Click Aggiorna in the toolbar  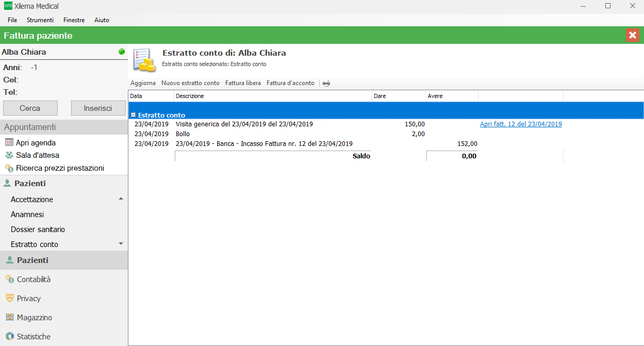pyautogui.click(x=143, y=83)
